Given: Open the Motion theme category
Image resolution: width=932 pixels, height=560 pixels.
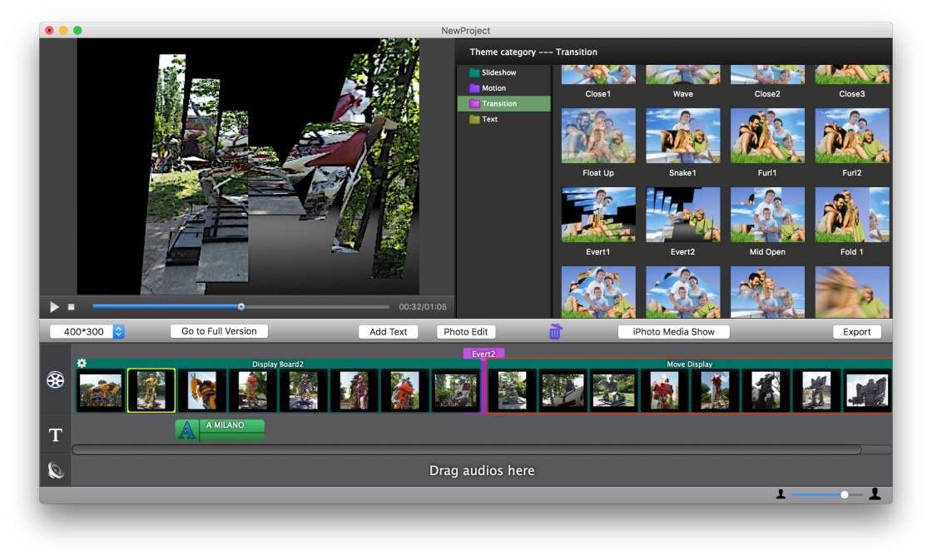Looking at the screenshot, I should click(x=493, y=88).
